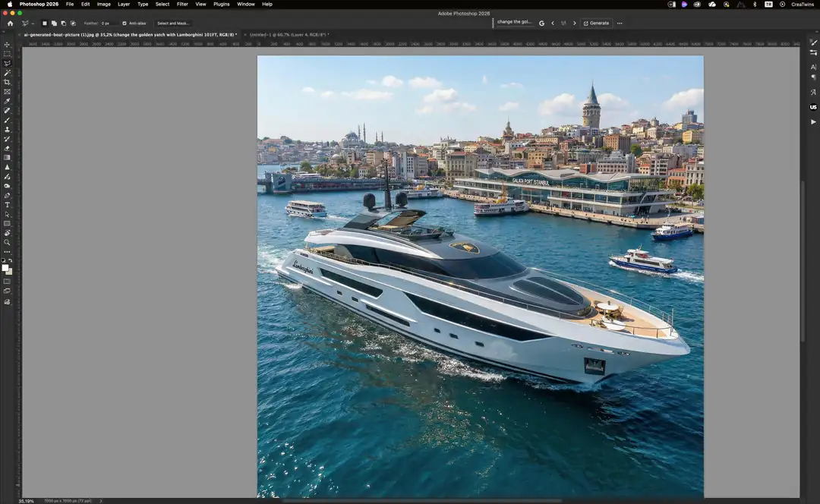Open more generative options with the ellipsis
The height and width of the screenshot is (504, 820).
pyautogui.click(x=620, y=23)
